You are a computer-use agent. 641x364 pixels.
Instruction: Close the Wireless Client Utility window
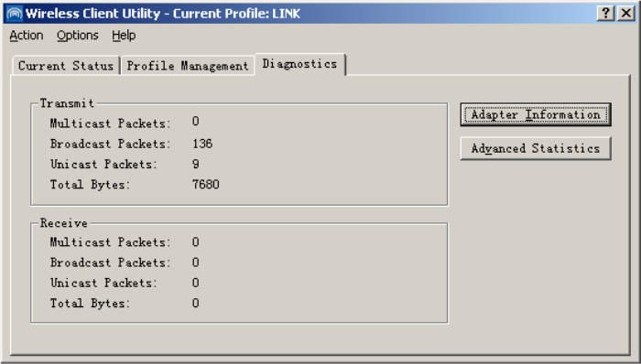(625, 14)
